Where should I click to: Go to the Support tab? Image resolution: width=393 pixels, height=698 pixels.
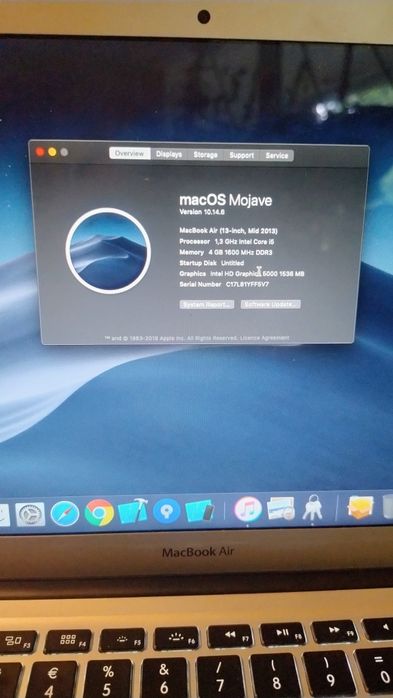[241, 155]
